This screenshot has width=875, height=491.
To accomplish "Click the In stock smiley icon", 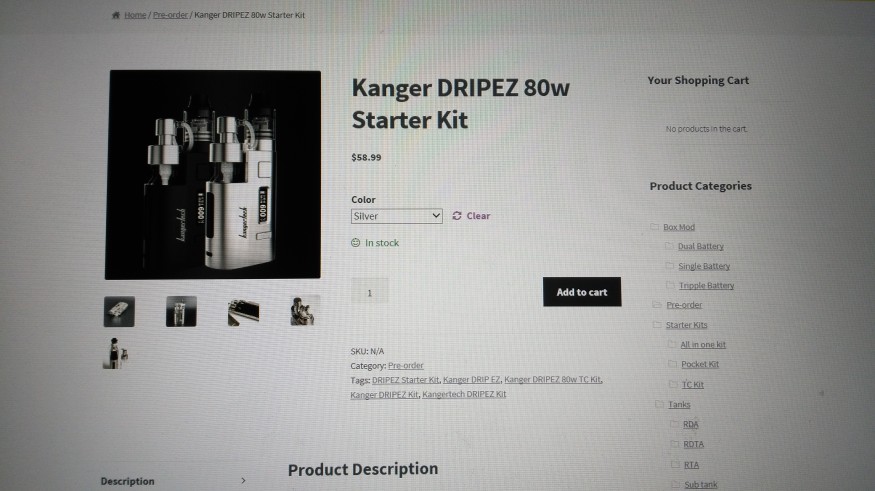I will point(355,242).
